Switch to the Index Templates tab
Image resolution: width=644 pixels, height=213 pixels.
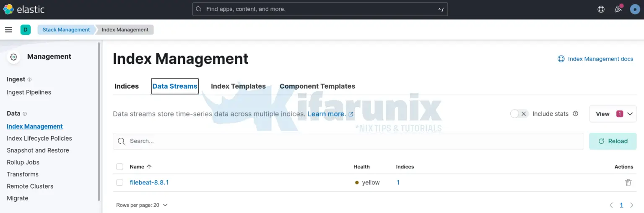point(238,86)
